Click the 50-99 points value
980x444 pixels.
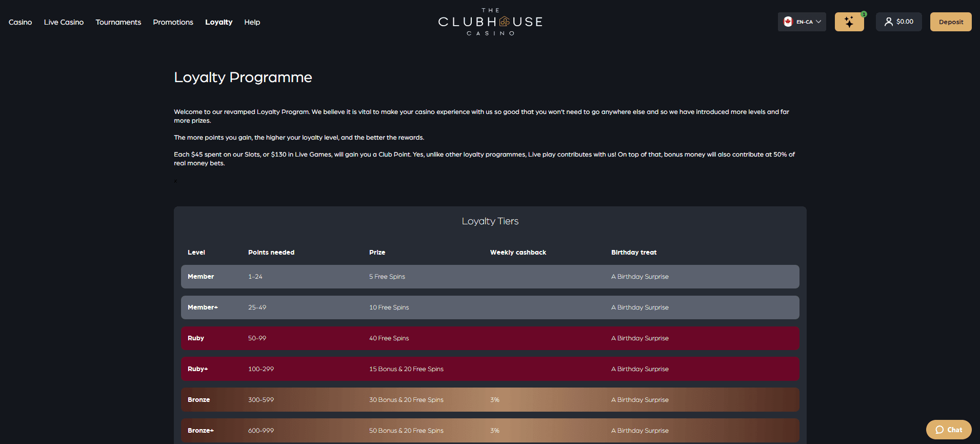point(257,338)
